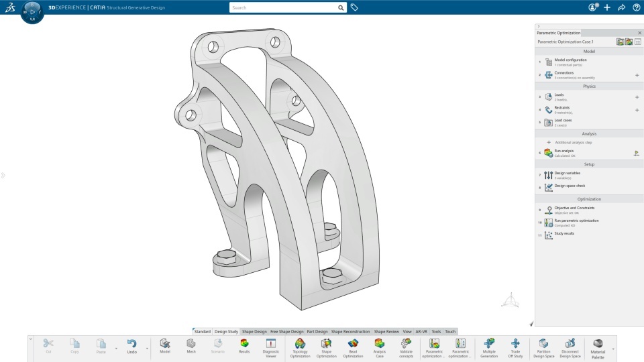This screenshot has height=362, width=644.
Task: Click the Trade Off Study icon
Action: 515,348
